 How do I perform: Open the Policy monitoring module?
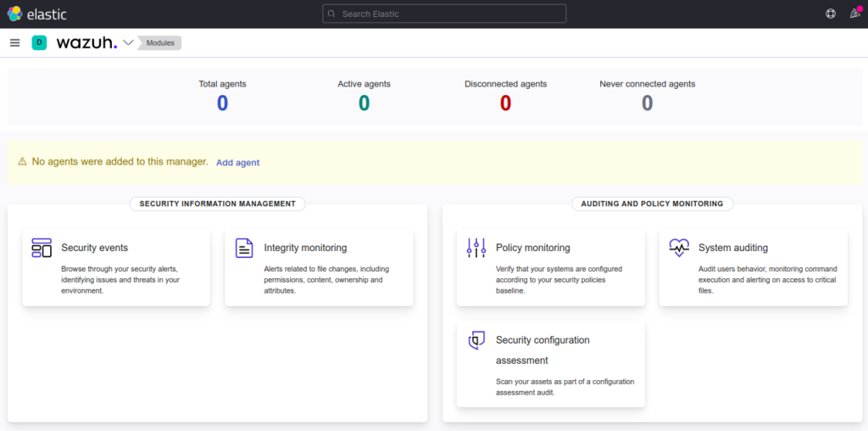[x=551, y=267]
